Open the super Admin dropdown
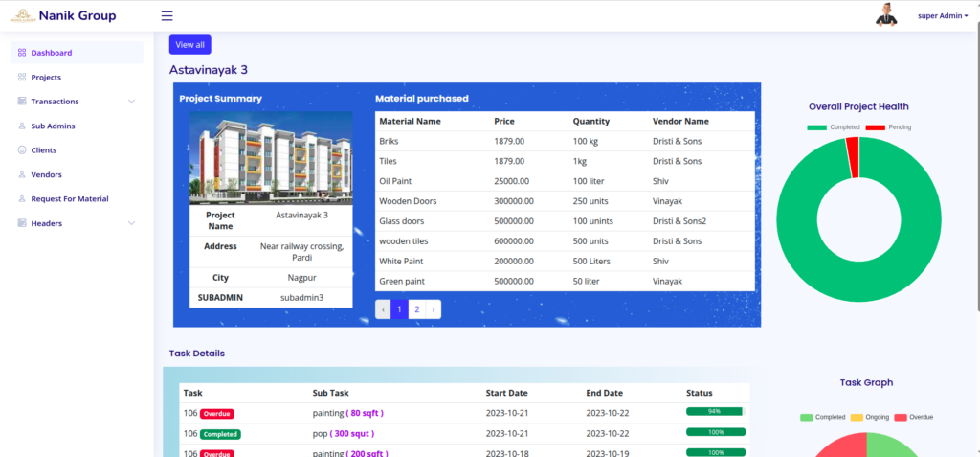980x457 pixels. 943,16
